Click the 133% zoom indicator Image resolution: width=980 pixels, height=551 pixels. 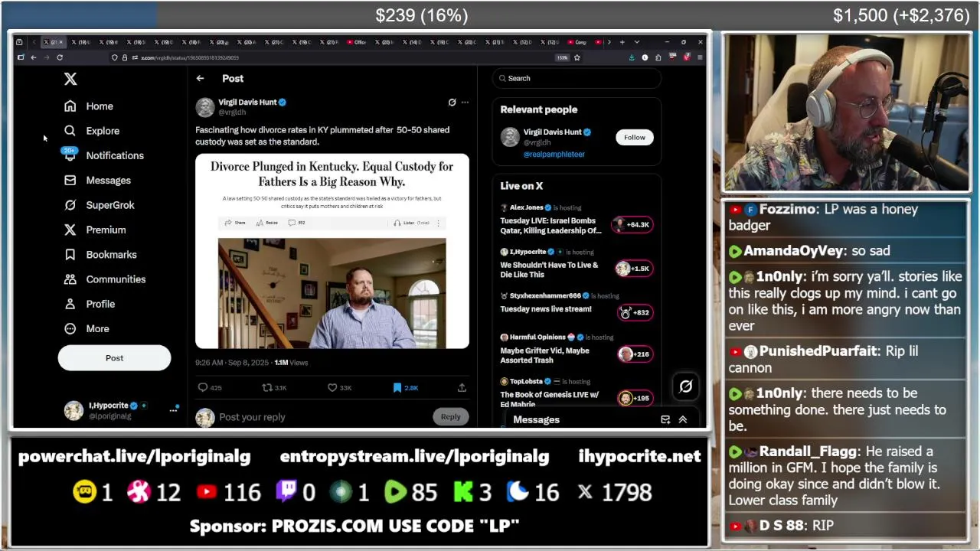pyautogui.click(x=561, y=57)
